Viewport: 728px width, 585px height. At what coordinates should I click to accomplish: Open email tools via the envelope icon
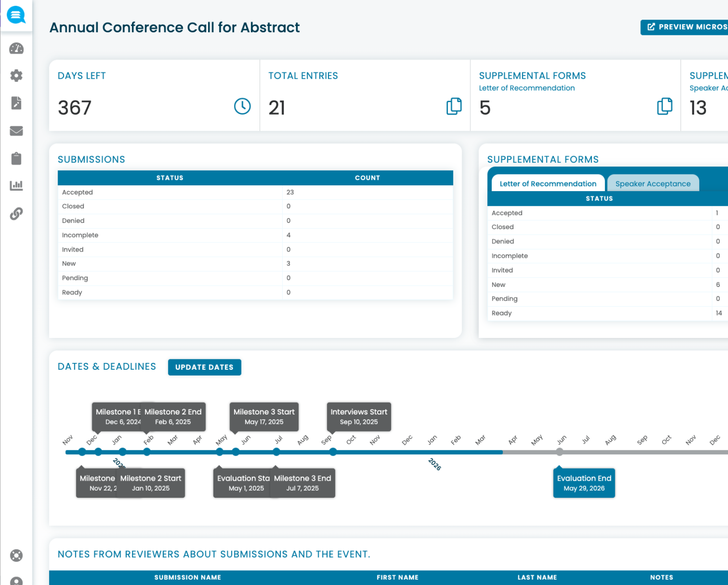pos(16,131)
